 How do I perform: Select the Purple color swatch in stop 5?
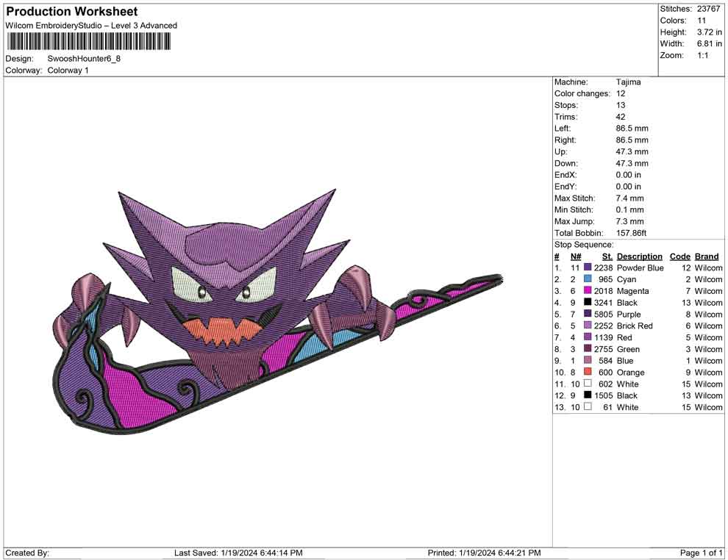click(x=588, y=314)
